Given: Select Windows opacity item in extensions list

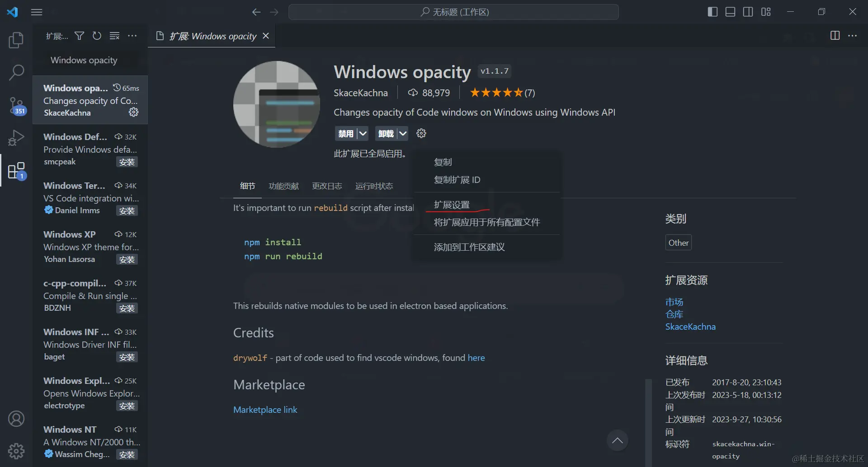Looking at the screenshot, I should coord(90,100).
